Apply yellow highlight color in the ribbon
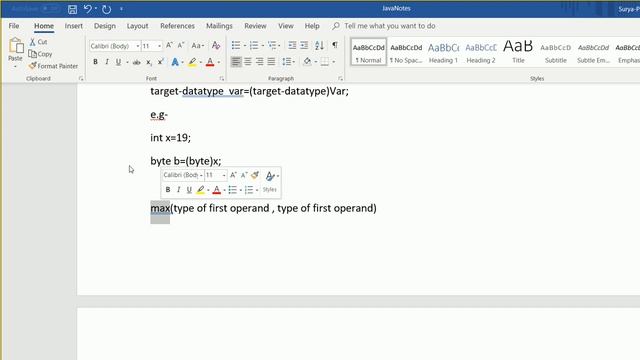The width and height of the screenshot is (640, 360). click(192, 62)
